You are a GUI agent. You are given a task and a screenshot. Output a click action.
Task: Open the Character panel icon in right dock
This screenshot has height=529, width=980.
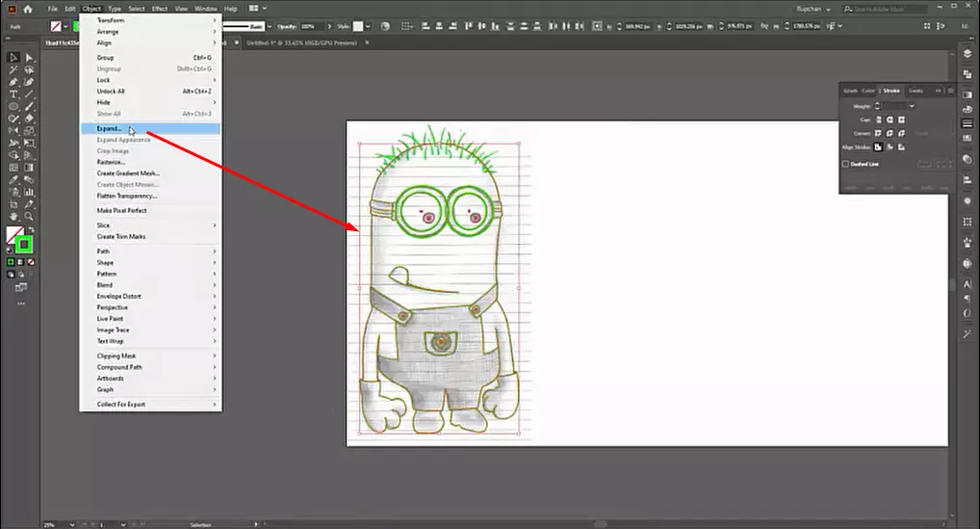pyautogui.click(x=967, y=284)
